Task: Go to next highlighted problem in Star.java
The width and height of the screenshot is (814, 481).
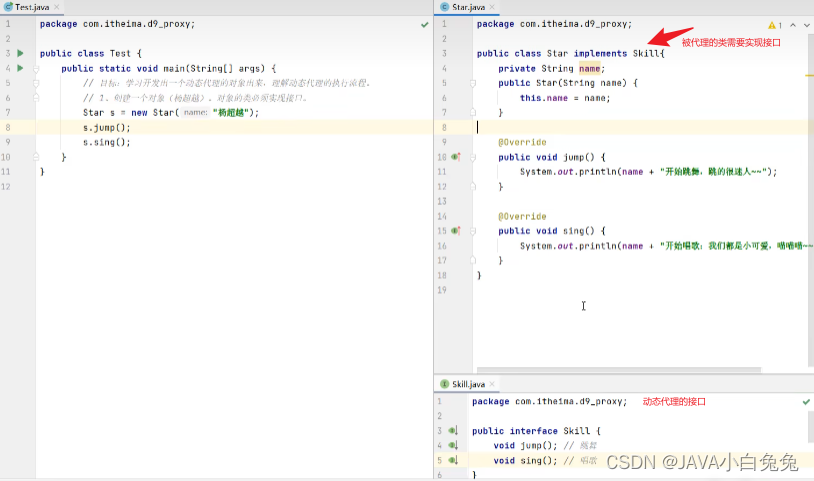Action: 807,25
